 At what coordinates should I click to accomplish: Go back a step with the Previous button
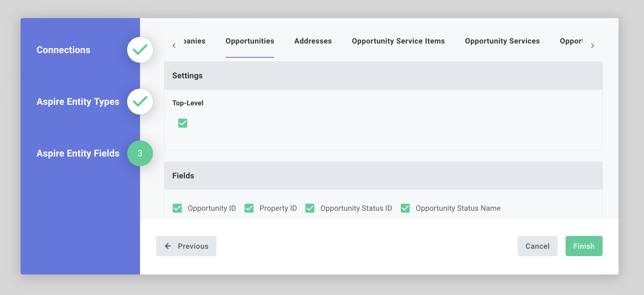[x=186, y=246]
